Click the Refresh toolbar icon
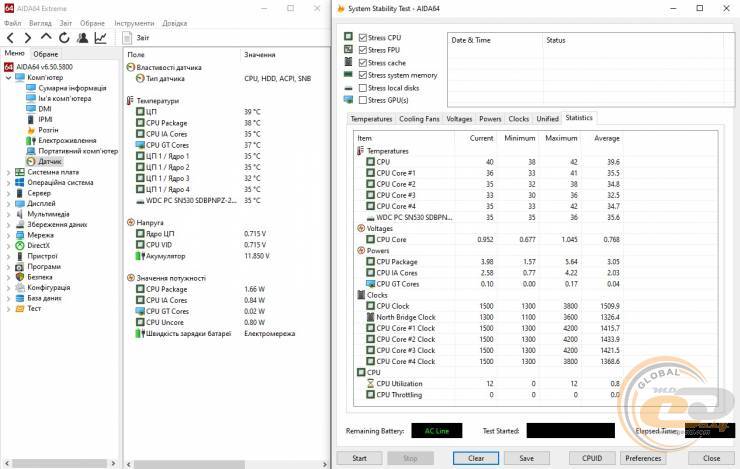The image size is (740, 469). (64, 38)
